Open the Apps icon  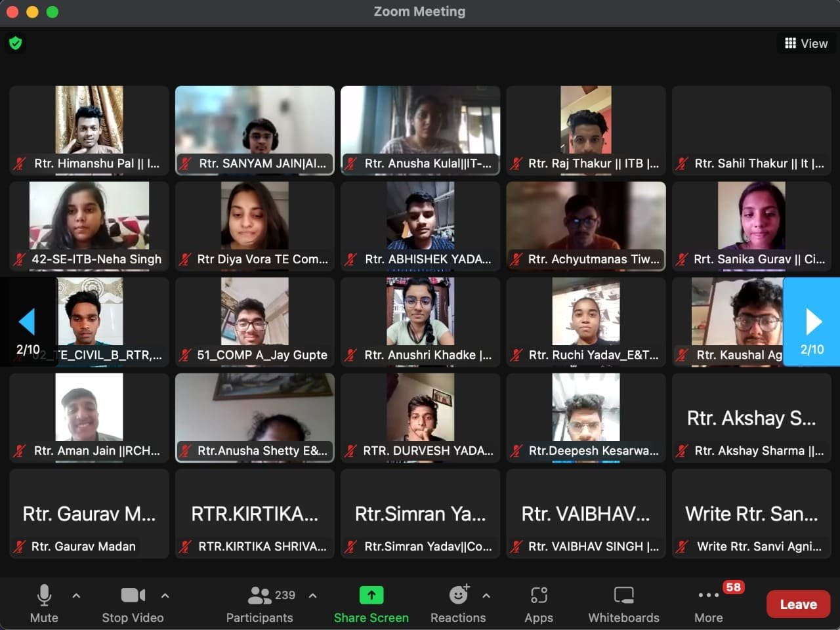539,595
